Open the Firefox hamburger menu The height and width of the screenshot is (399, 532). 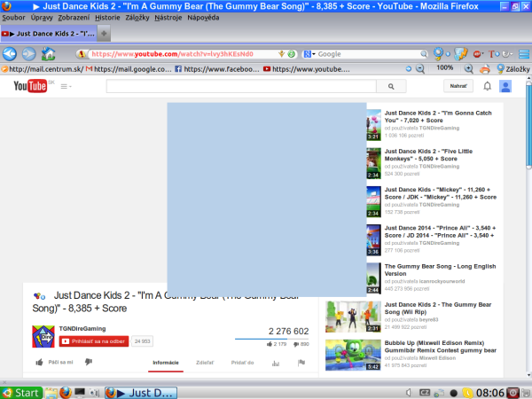(524, 54)
